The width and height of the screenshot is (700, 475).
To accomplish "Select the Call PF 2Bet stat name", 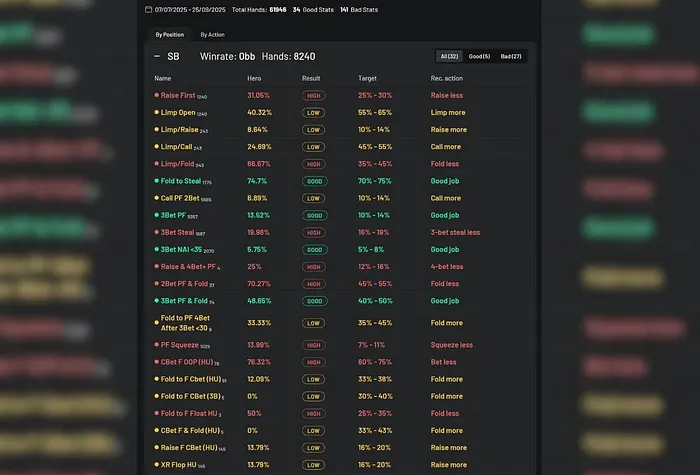I will (180, 198).
